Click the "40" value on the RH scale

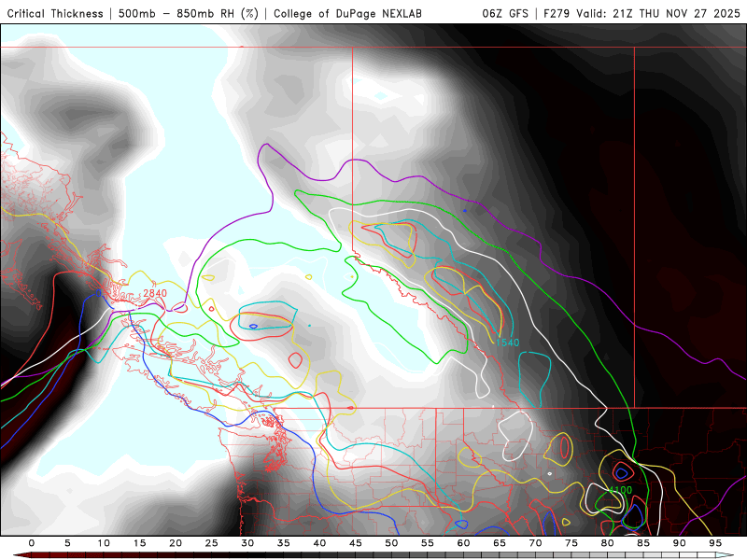click(319, 543)
